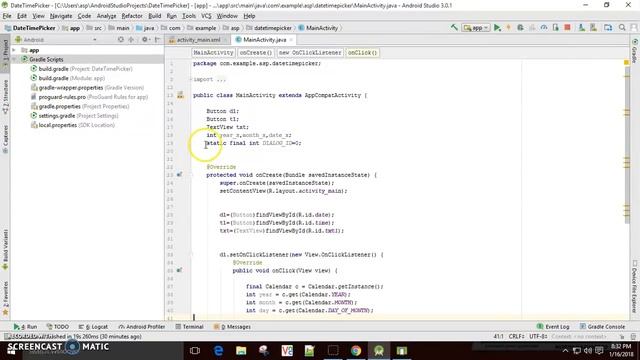Expand the app folder in the project tree
The height and width of the screenshot is (360, 640).
pyautogui.click(x=14, y=50)
